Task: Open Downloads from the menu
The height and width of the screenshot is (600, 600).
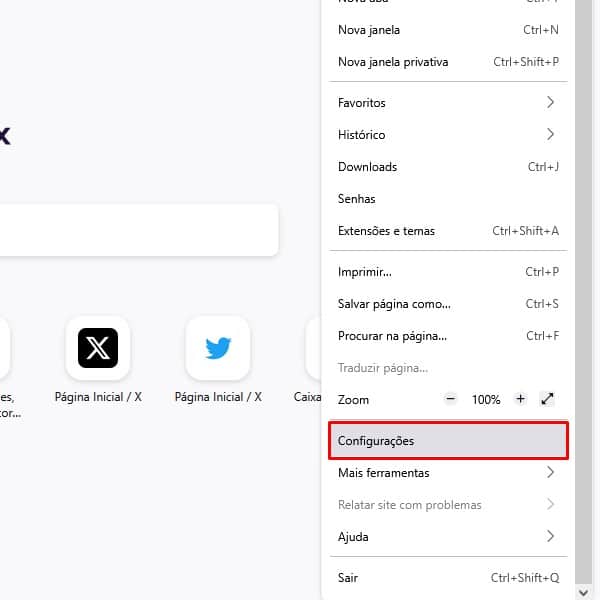Action: (x=448, y=167)
